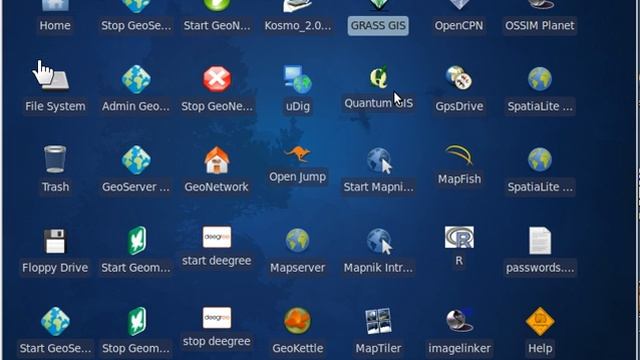640x360 pixels.
Task: Select the Stop Geom... desktop icon
Action: pyautogui.click(x=136, y=321)
